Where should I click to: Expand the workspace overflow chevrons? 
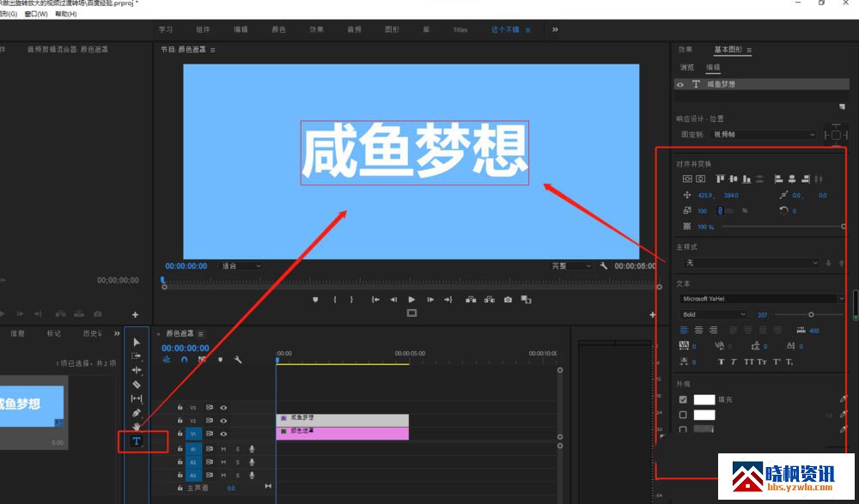coord(555,29)
